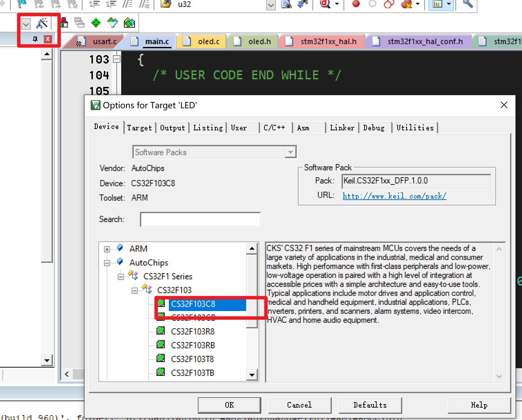Open Options for Target magic wand icon
Viewport: 522px width, 420px height.
[42, 23]
